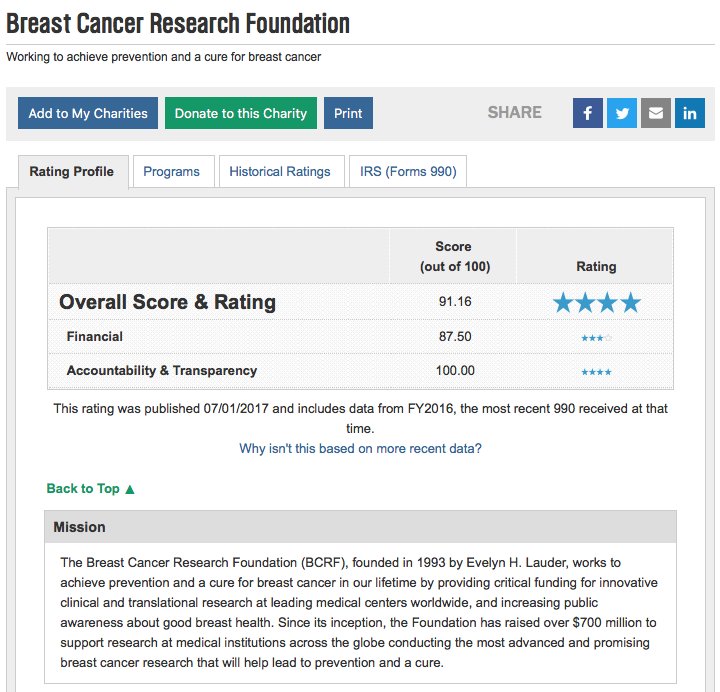Click the tagline 'Working to achieve prevention and a cure'
Screen dimensions: 720x692
pos(163,57)
